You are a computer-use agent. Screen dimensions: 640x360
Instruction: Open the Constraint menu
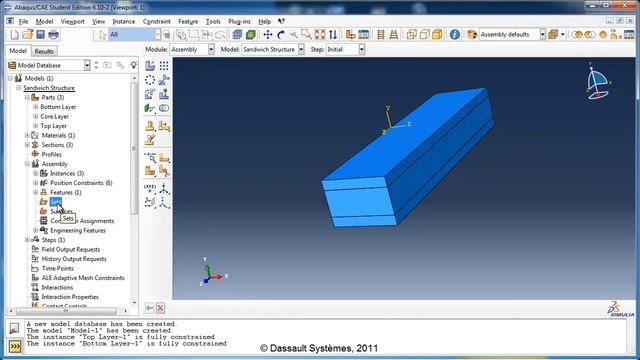[x=157, y=21]
